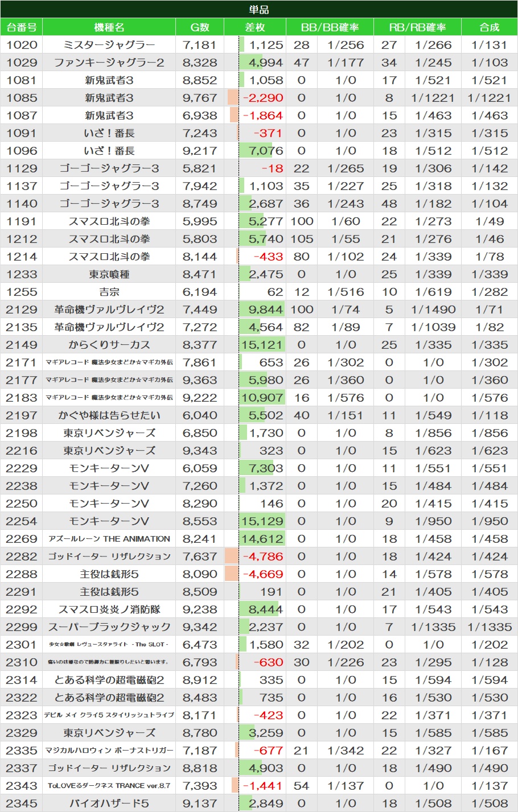Click デビル メイ クライ5 machine name
The height and width of the screenshot is (812, 518).
tap(109, 715)
